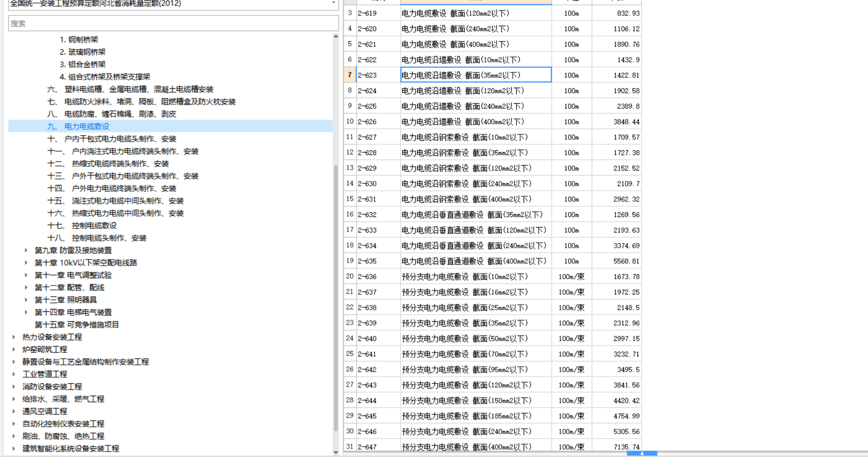Expand 消防设备安装工程 node
Image resolution: width=868 pixels, height=457 pixels.
(x=14, y=387)
